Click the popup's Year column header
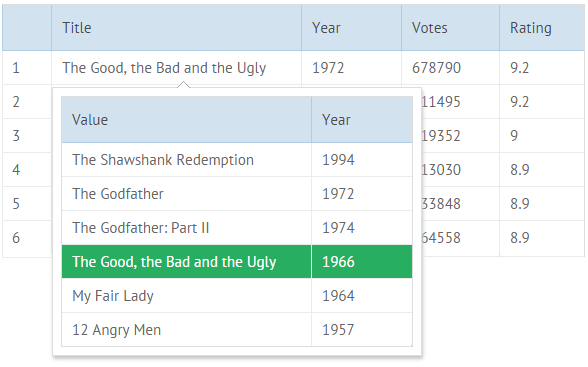This screenshot has height=367, width=588. pyautogui.click(x=362, y=120)
